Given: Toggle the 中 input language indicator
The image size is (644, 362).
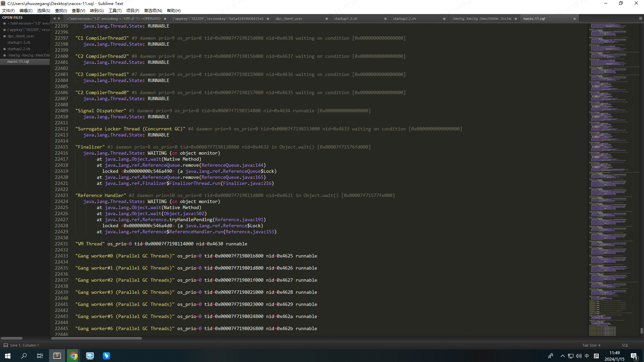Looking at the screenshot, I should pyautogui.click(x=587, y=356).
